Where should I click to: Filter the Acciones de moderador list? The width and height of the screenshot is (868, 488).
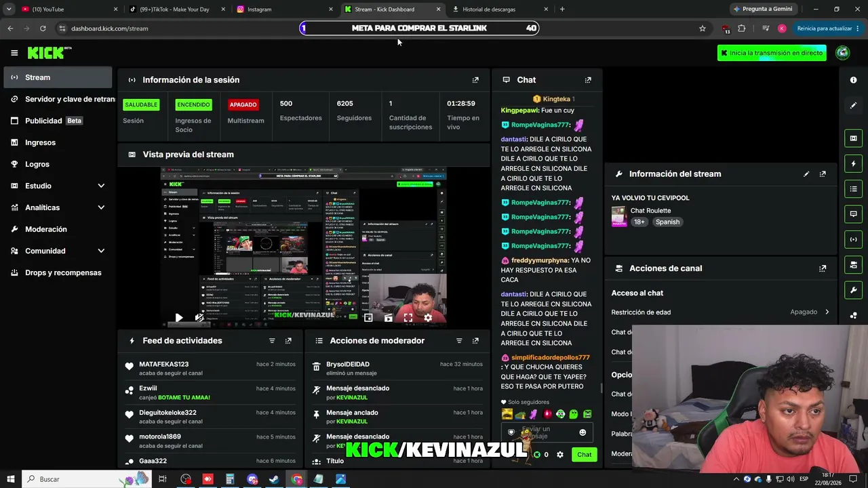pos(459,341)
